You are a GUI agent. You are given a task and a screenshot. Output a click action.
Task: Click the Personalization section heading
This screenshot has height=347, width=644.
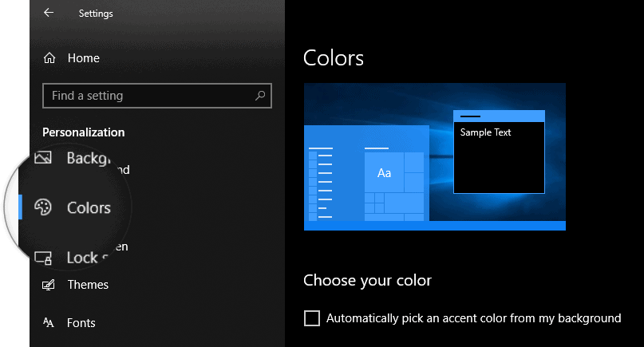coord(83,132)
